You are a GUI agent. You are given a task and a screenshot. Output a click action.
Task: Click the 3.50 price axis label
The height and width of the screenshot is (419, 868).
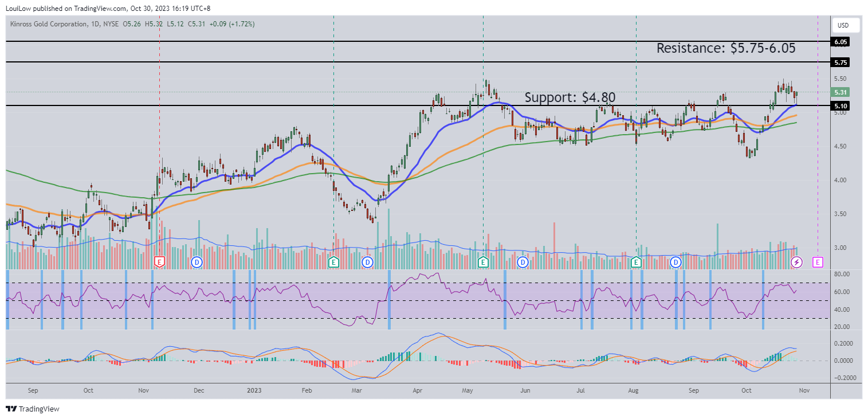point(840,214)
